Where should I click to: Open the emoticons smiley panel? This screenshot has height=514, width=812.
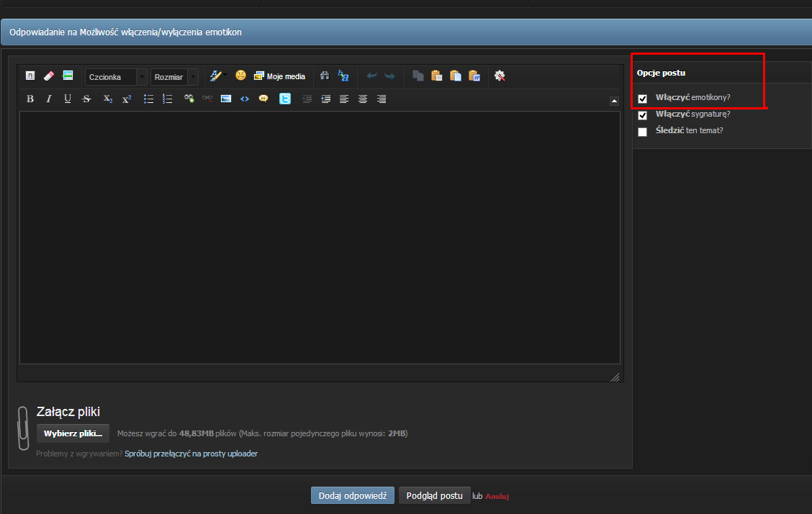tap(240, 76)
